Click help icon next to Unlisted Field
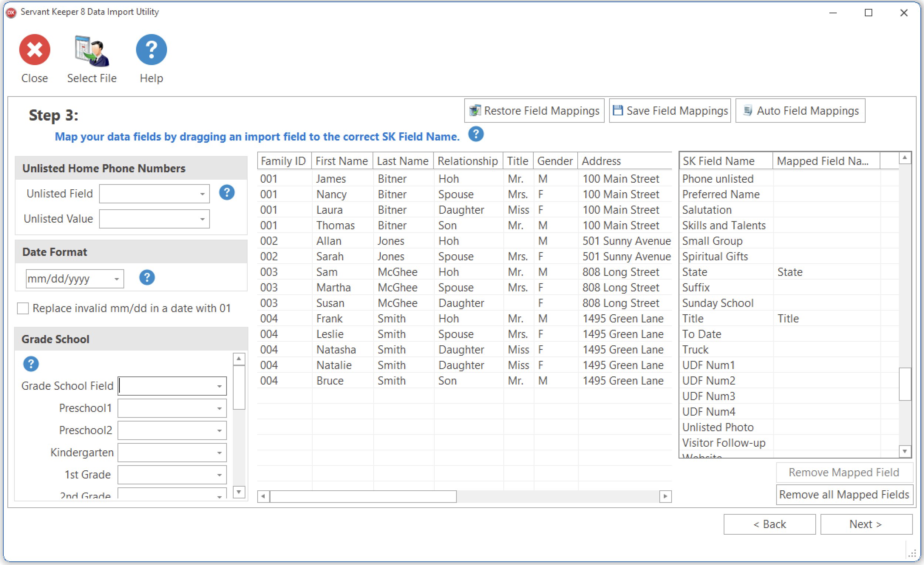This screenshot has height=565, width=924. pos(227,193)
